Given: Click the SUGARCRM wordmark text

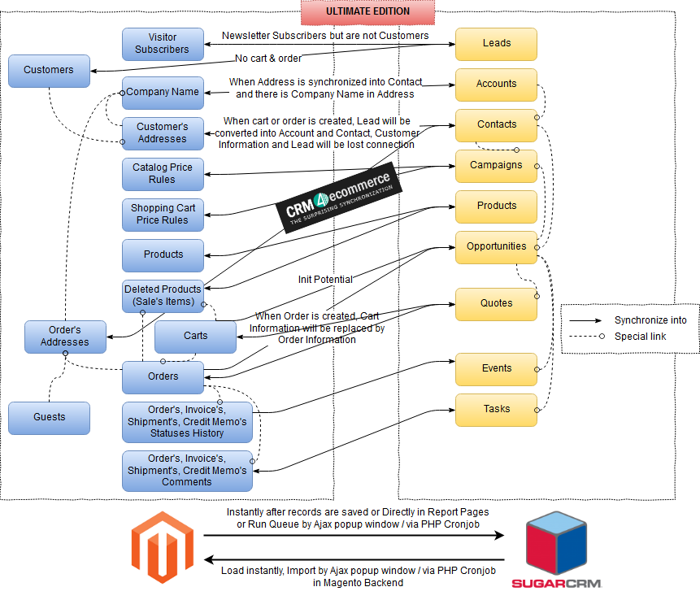Looking at the screenshot, I should (x=556, y=584).
